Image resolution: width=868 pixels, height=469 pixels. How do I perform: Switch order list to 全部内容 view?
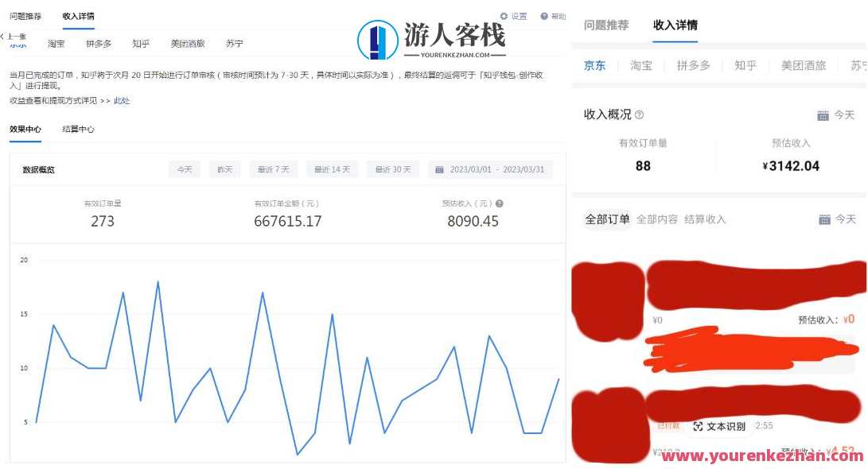658,219
